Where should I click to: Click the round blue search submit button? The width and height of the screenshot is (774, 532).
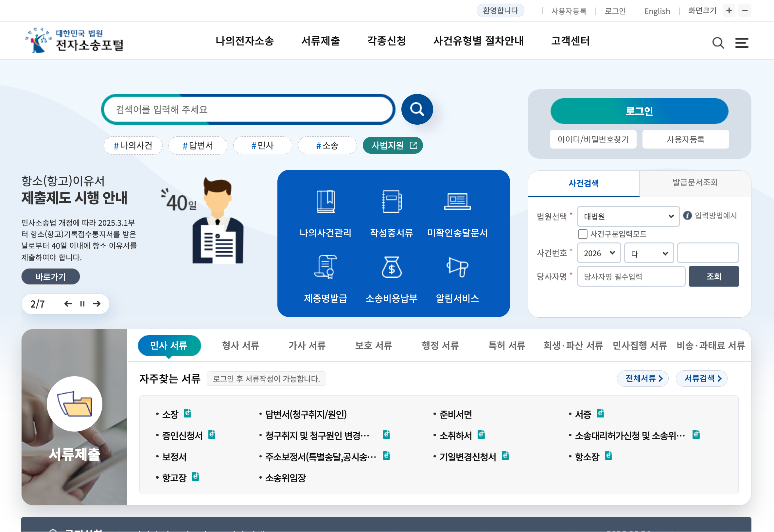pos(417,109)
